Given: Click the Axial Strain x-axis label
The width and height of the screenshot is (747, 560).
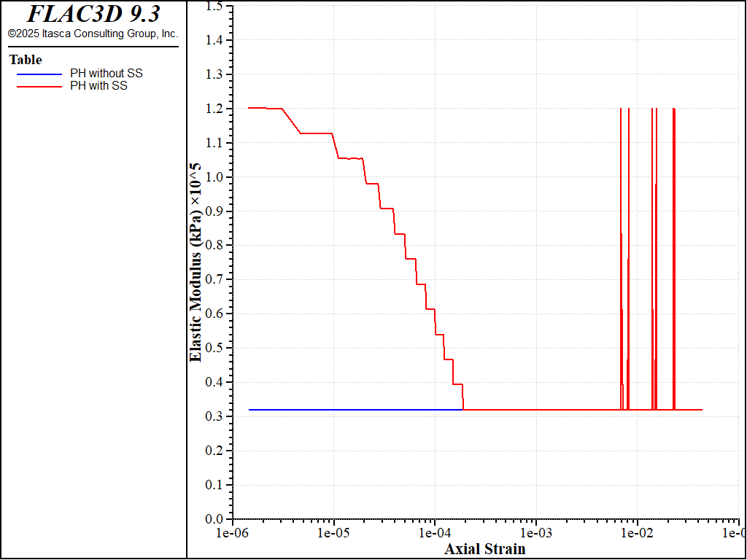Looking at the screenshot, I should 484,548.
